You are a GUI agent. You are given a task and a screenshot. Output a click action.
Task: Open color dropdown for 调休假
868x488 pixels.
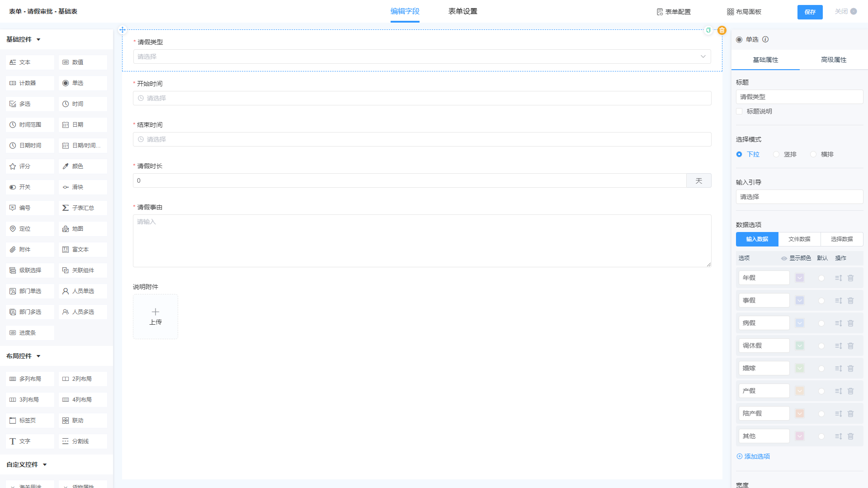[x=800, y=346]
